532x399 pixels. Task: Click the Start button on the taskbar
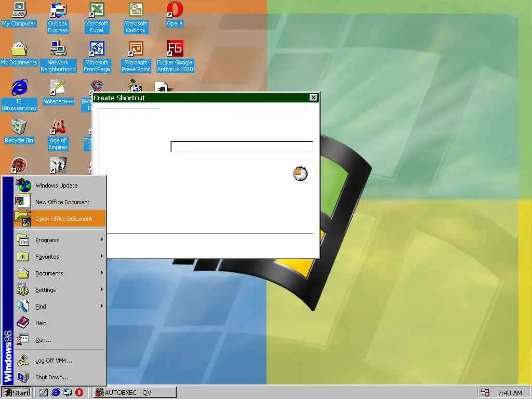[16, 393]
